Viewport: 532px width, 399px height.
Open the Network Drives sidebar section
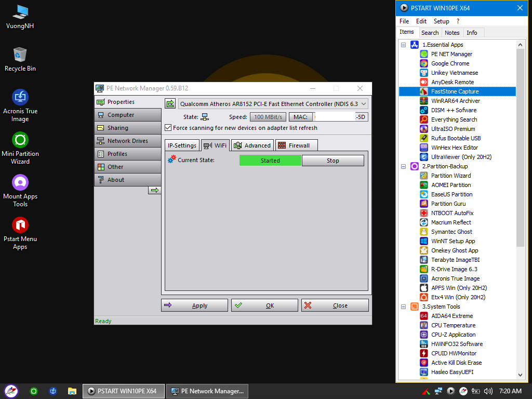click(128, 141)
